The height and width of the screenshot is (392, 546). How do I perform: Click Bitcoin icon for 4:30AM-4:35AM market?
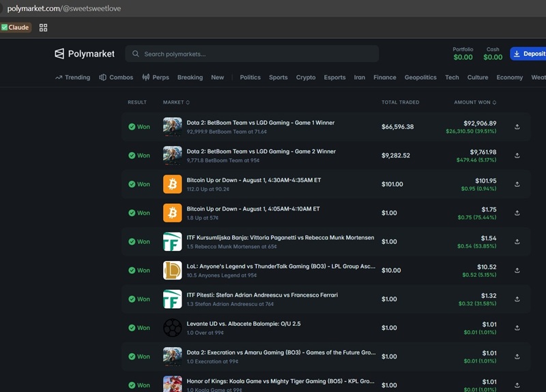click(173, 184)
